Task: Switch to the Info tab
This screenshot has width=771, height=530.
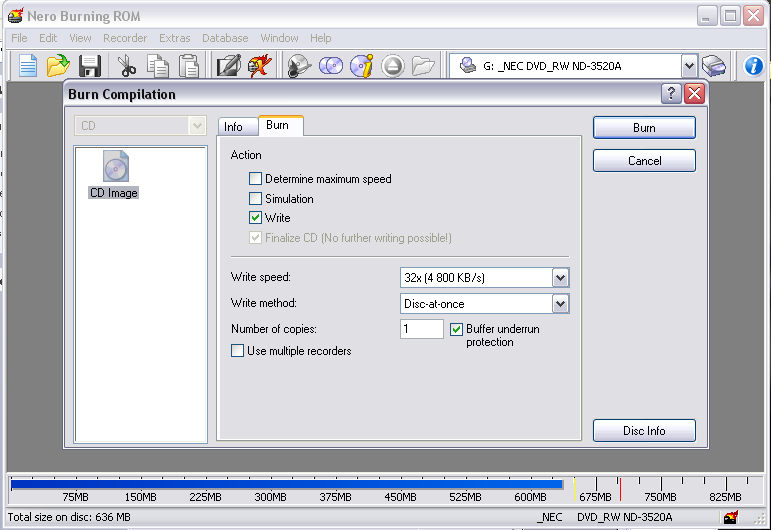Action: tap(233, 127)
